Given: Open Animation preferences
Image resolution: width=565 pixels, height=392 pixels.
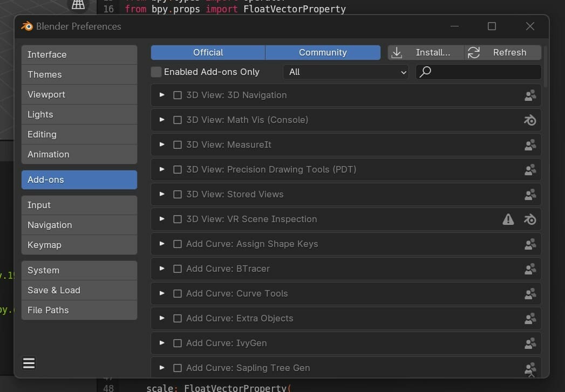Looking at the screenshot, I should point(79,154).
